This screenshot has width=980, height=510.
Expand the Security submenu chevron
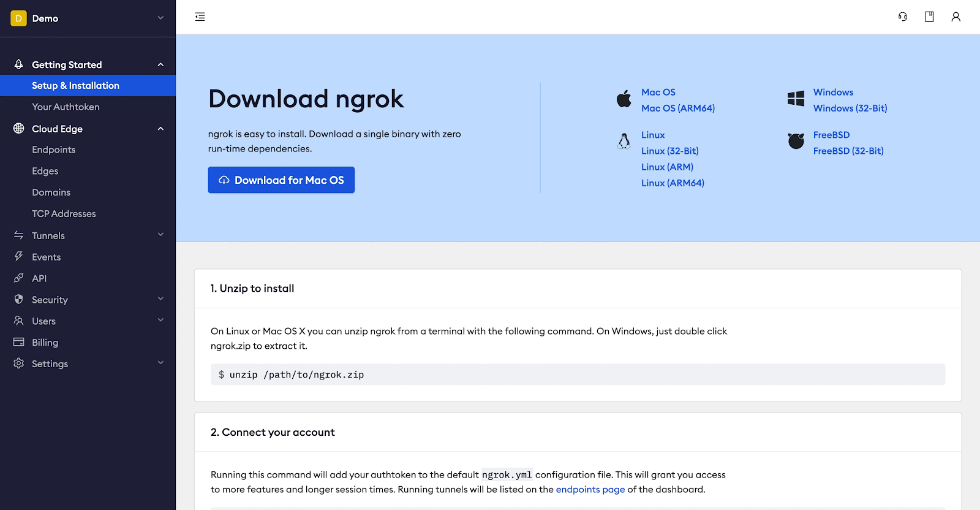[160, 299]
